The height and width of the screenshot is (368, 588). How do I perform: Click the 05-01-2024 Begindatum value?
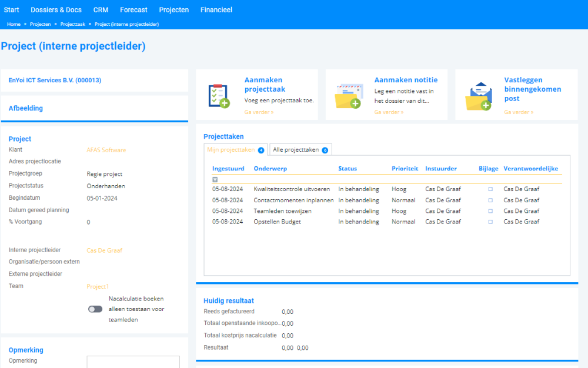(102, 198)
